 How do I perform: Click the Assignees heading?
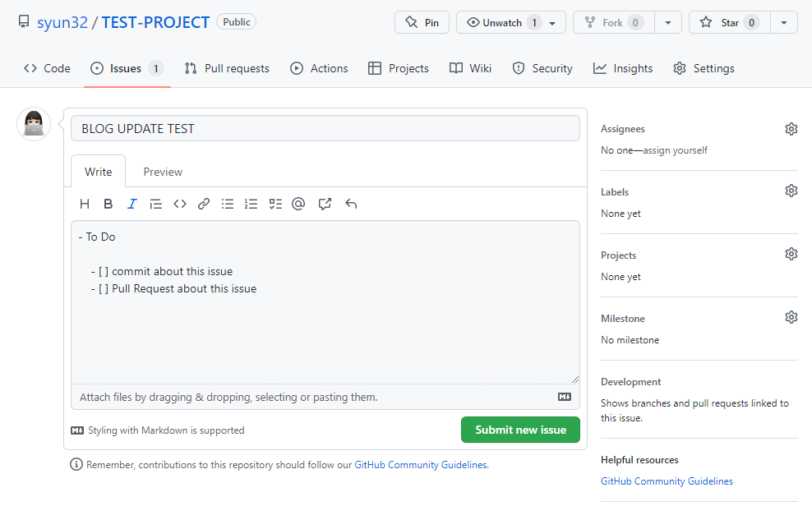pos(622,129)
